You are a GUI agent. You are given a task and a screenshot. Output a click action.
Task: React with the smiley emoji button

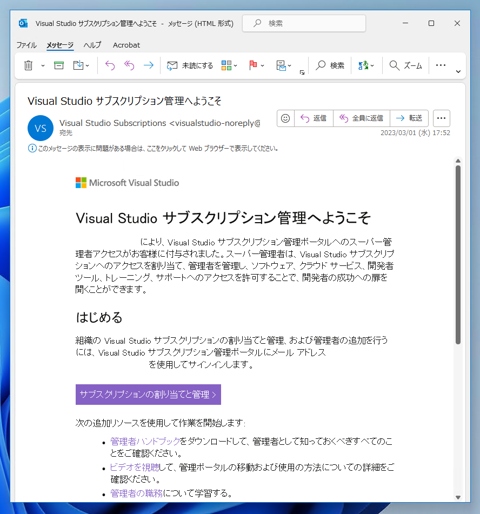[x=285, y=118]
